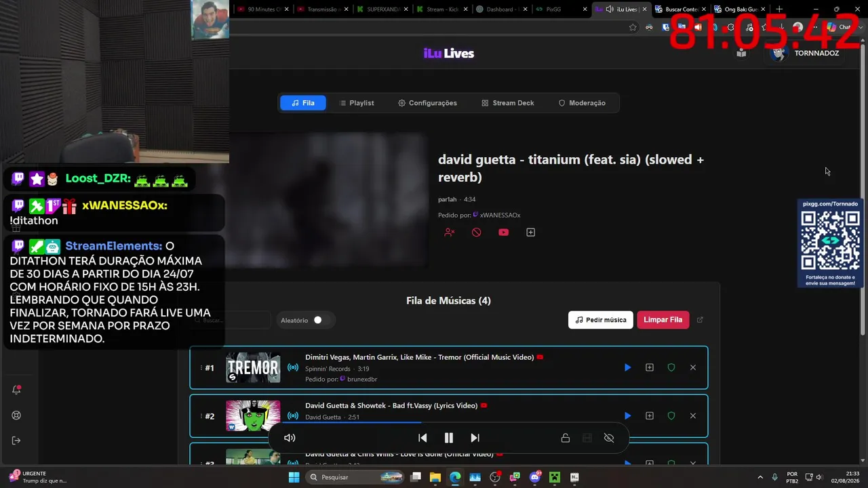
Task: Click the broadcast icon on Bad ft.Vassy row
Action: 293,415
